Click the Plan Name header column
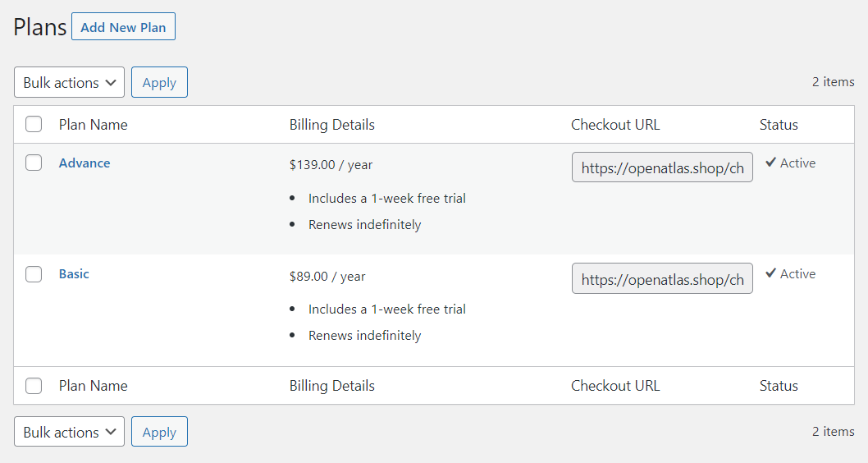 pyautogui.click(x=93, y=125)
